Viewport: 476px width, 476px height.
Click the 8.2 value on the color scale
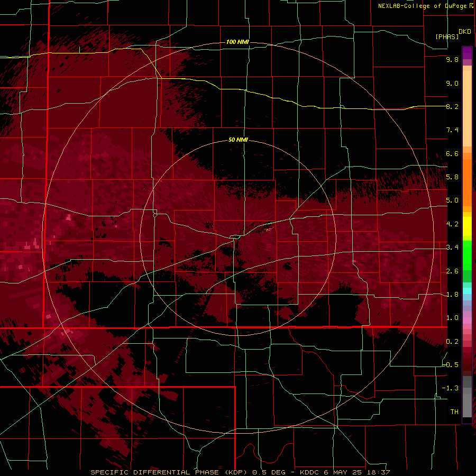[x=452, y=106]
